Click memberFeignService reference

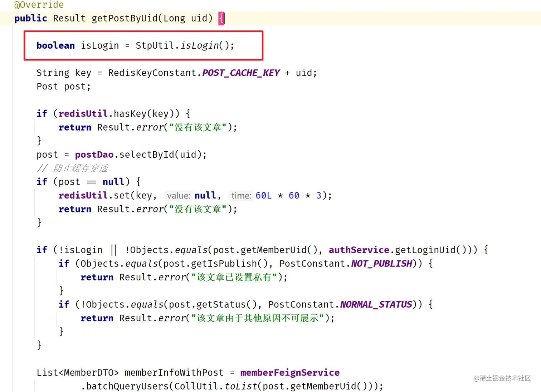[290, 373]
